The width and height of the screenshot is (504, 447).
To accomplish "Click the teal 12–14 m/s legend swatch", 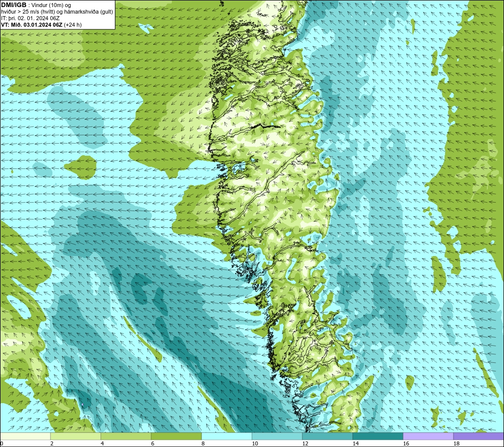I will coord(327,436).
